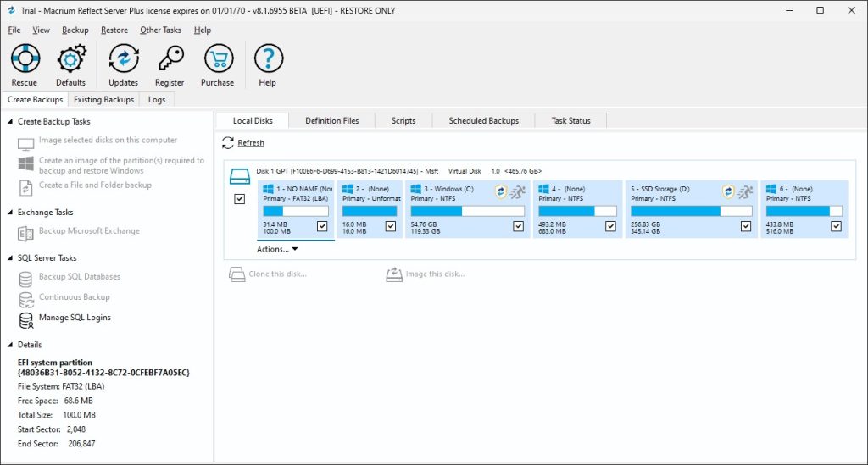Click the Manage SQL Logins link
Viewport: 868px width, 465px height.
pos(75,318)
